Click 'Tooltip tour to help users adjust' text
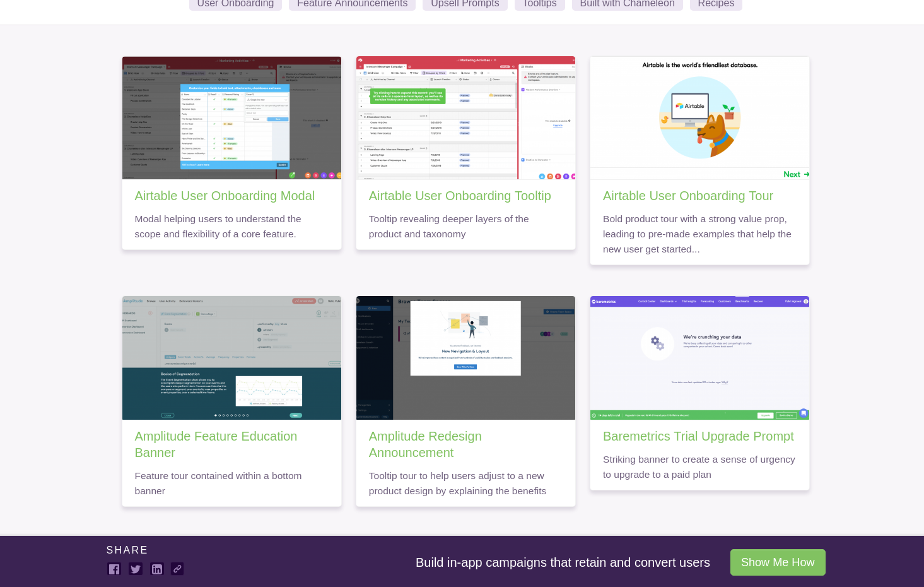The image size is (924, 587). pos(457,483)
